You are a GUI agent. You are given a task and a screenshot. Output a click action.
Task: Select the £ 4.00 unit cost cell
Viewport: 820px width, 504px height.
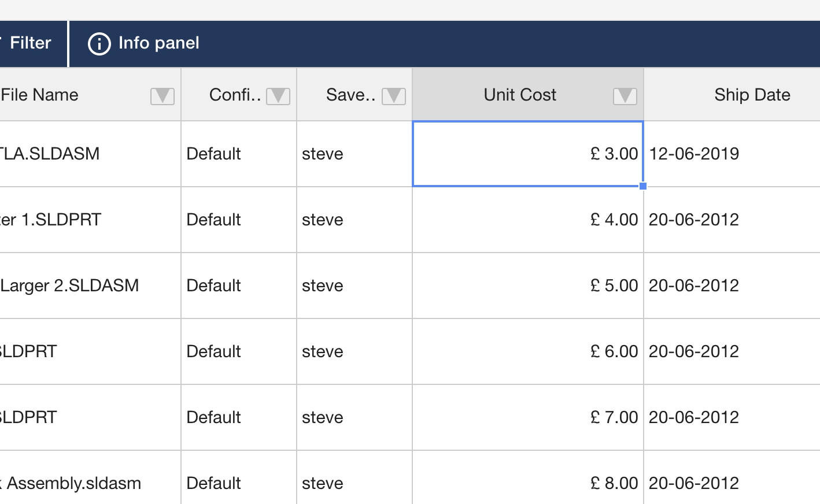527,220
